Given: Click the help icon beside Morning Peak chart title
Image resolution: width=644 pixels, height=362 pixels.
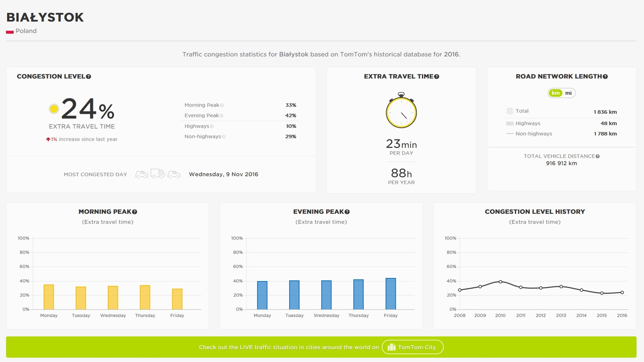Looking at the screenshot, I should coord(135,212).
